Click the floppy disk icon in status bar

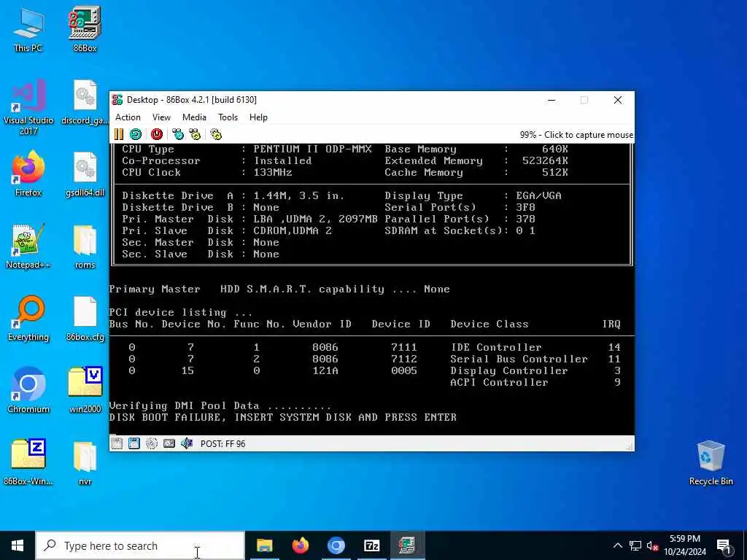tap(134, 443)
